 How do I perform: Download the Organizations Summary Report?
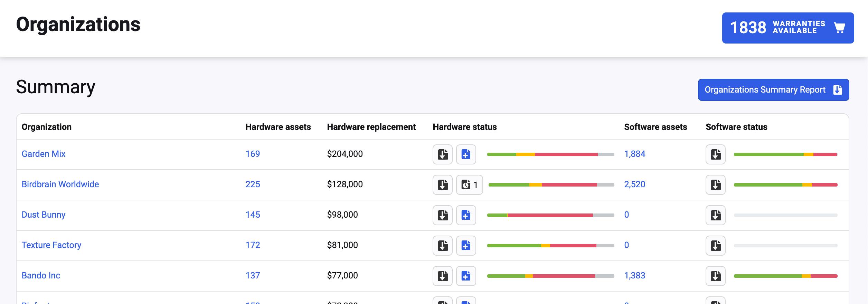coord(773,90)
